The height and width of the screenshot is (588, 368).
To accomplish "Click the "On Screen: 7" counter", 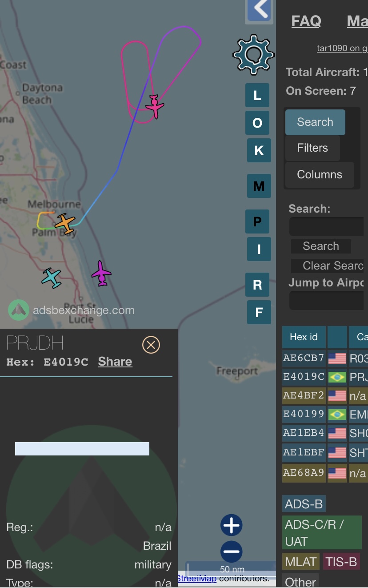I will tap(321, 91).
